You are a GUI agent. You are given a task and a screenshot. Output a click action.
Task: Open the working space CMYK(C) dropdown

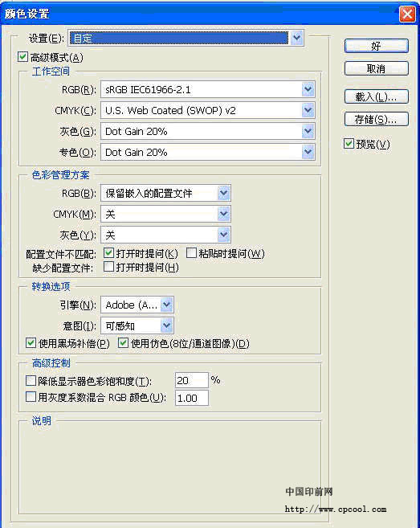pyautogui.click(x=208, y=110)
